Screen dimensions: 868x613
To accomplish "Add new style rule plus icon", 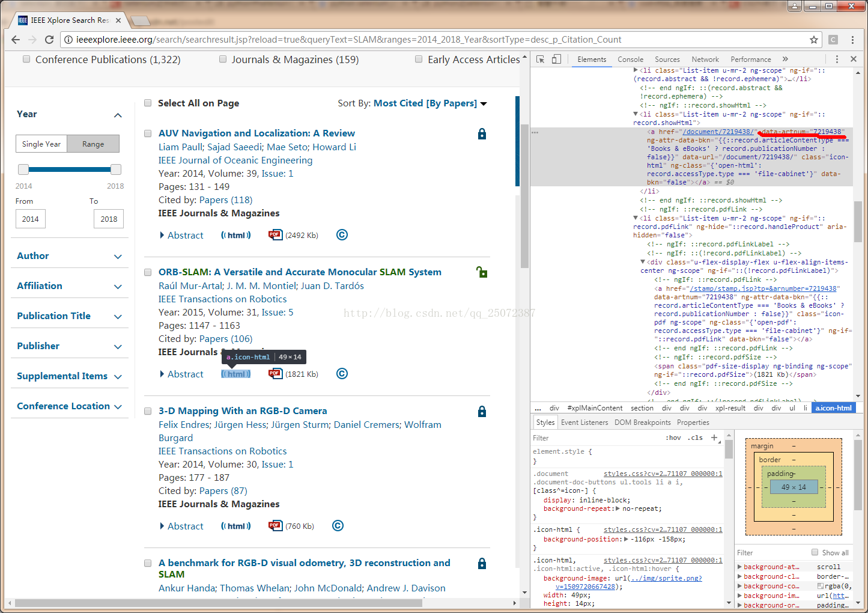I will click(x=714, y=438).
